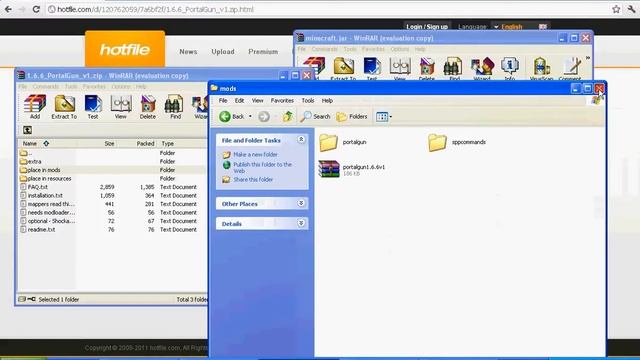Click the hotfile logo
Viewport: 640px width, 360px height.
tap(125, 49)
